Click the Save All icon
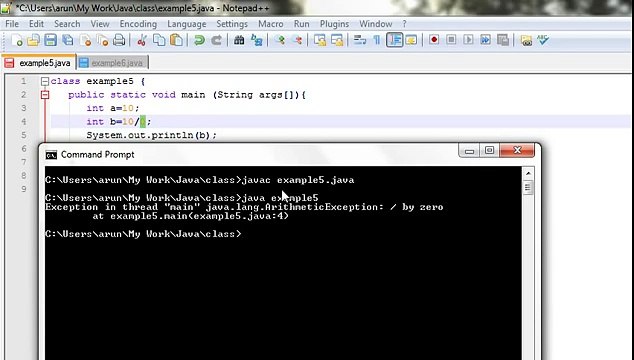Viewport: 634px width, 360px height. [68, 40]
